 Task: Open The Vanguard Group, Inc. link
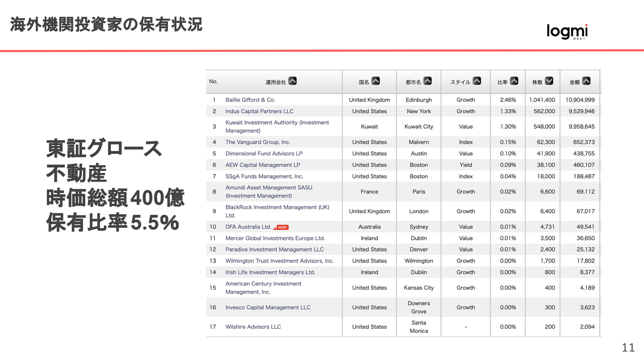pyautogui.click(x=258, y=142)
